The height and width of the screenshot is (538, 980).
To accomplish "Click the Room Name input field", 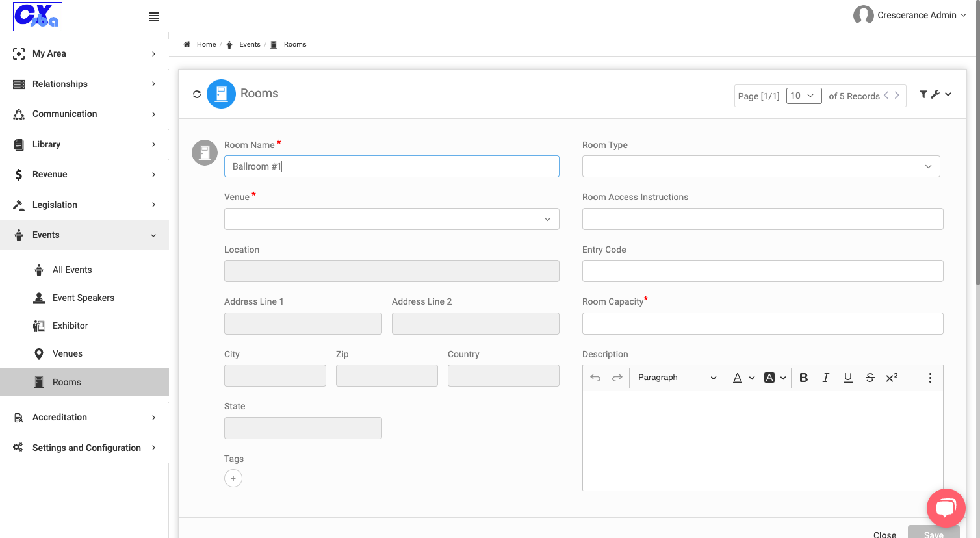I will [x=392, y=166].
